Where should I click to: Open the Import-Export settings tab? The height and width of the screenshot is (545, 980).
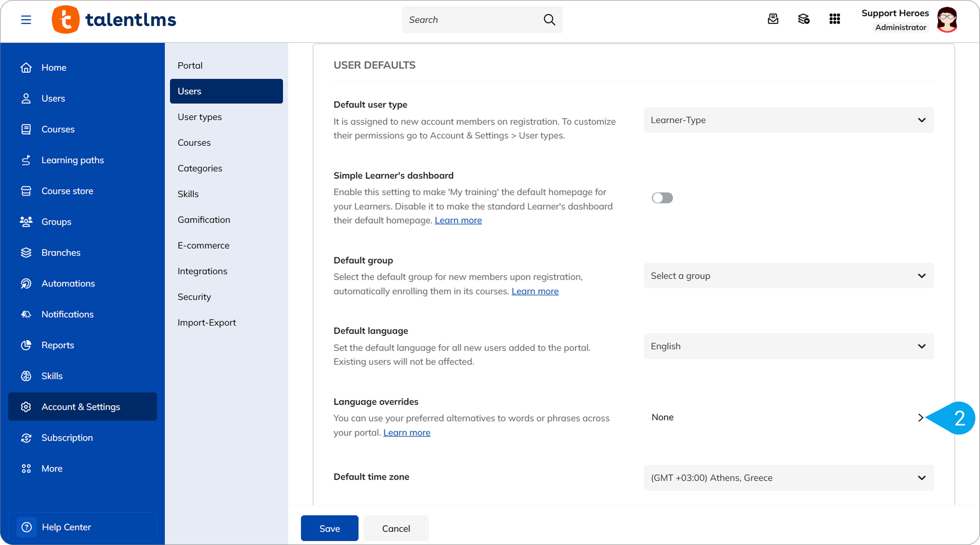click(226, 323)
